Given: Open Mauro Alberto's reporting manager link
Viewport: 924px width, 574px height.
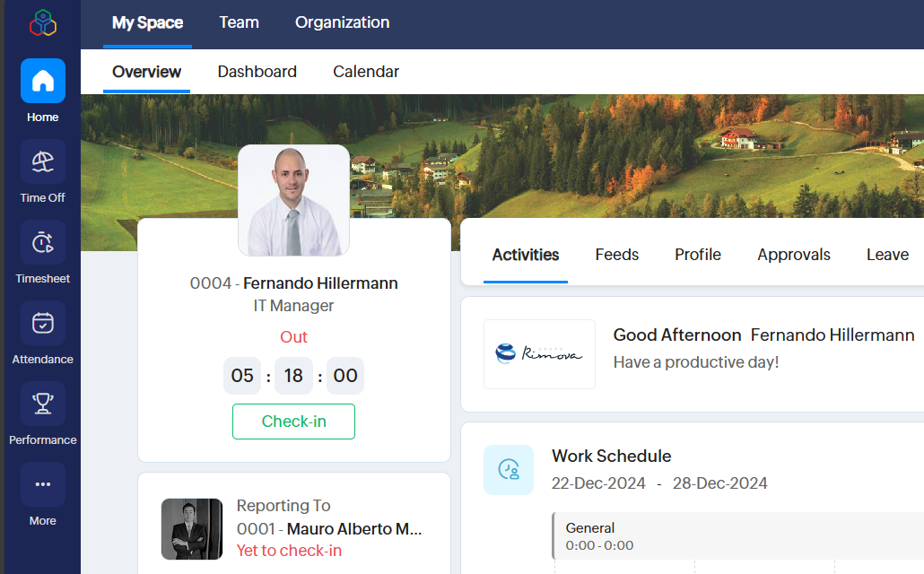Looking at the screenshot, I should click(x=353, y=528).
